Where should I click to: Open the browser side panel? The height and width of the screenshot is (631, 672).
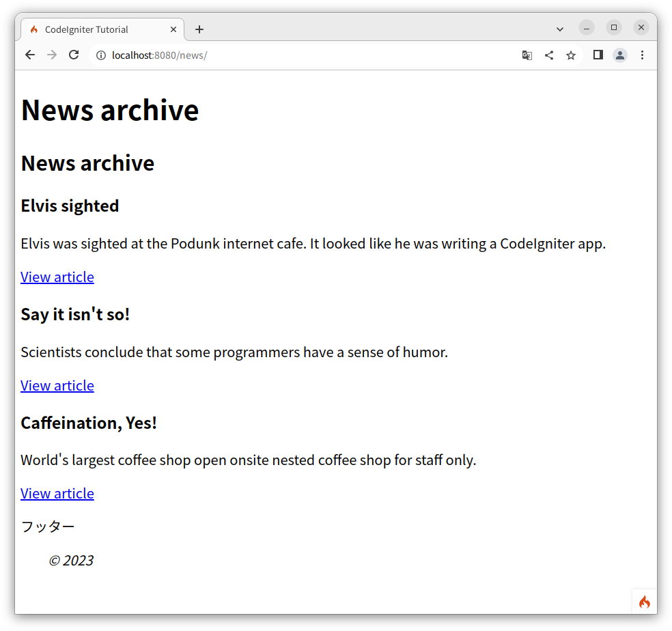click(598, 55)
